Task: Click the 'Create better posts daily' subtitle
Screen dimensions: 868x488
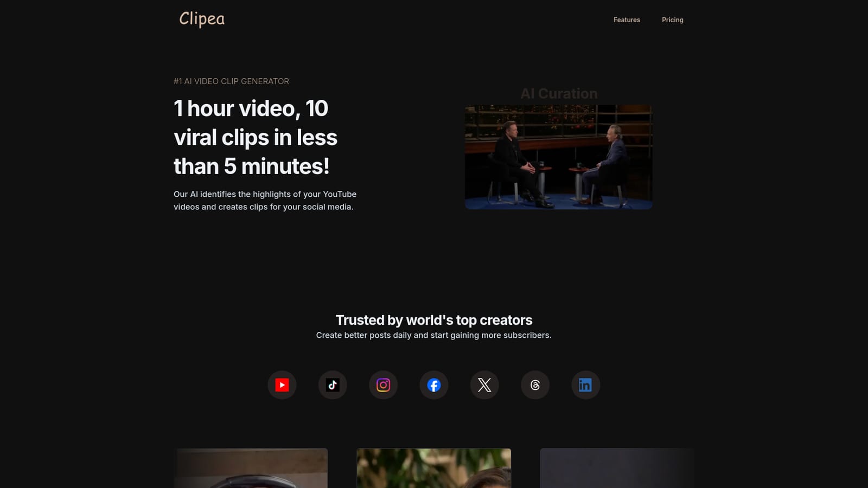Action: (434, 335)
